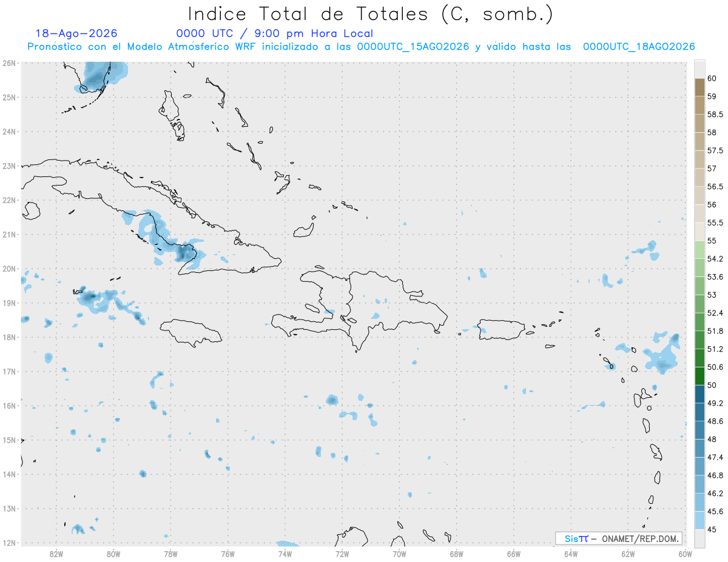Click the legend value '56.5'
728x562 pixels.
(715, 187)
